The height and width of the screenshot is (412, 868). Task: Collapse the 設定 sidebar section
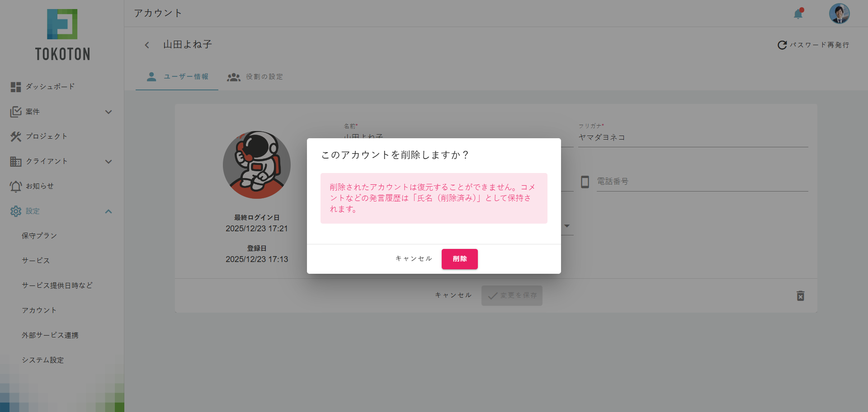point(108,211)
